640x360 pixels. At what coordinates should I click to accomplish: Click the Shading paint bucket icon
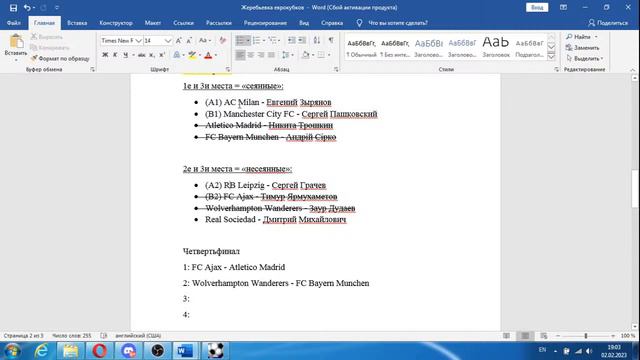tap(305, 55)
